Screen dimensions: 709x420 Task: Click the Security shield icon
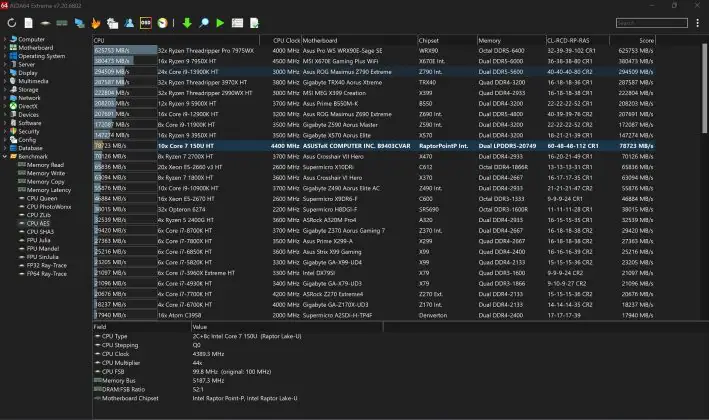pyautogui.click(x=14, y=131)
